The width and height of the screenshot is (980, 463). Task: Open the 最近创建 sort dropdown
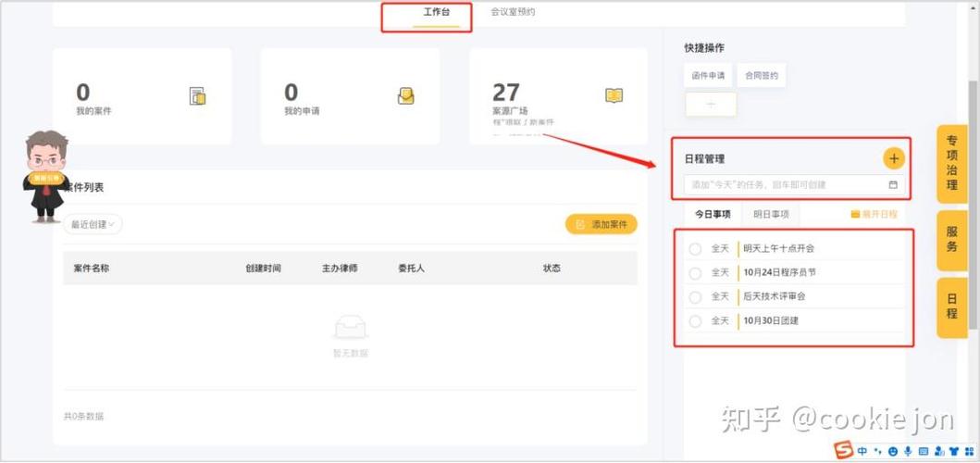click(93, 225)
